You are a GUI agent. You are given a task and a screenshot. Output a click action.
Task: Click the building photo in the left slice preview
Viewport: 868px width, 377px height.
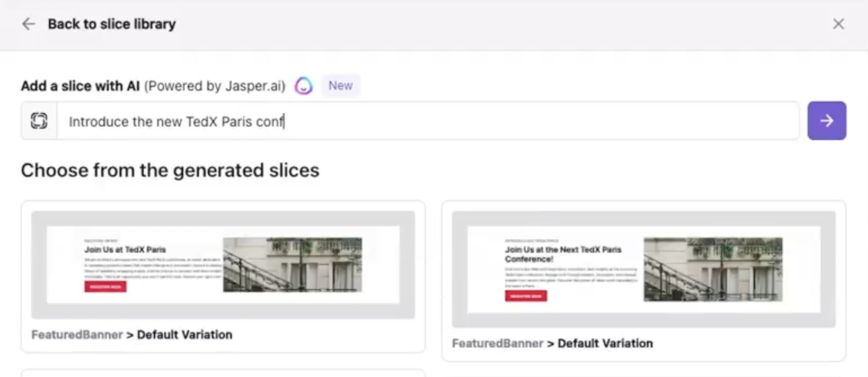coord(292,264)
